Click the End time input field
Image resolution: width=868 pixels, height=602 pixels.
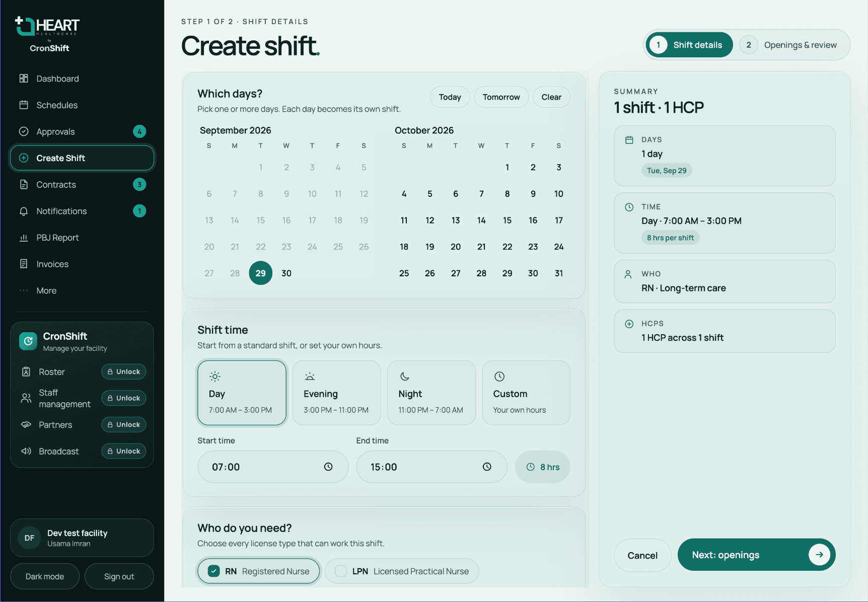[x=431, y=467]
